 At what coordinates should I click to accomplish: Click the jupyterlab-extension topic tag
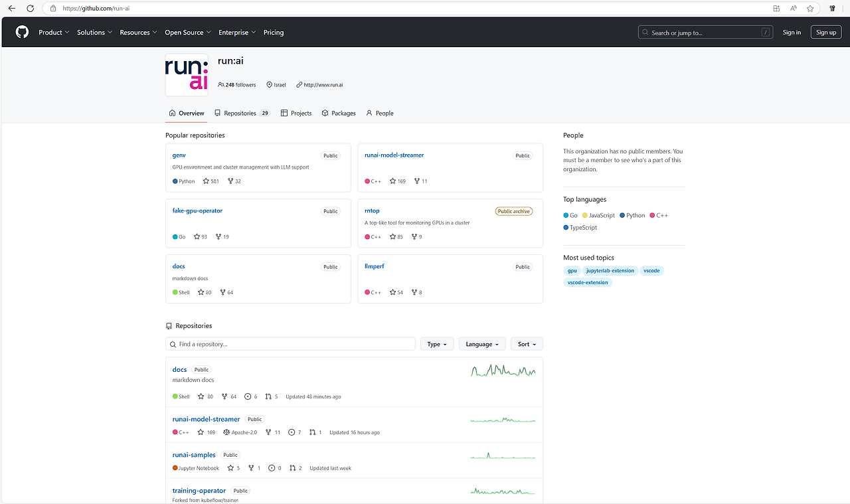click(610, 271)
